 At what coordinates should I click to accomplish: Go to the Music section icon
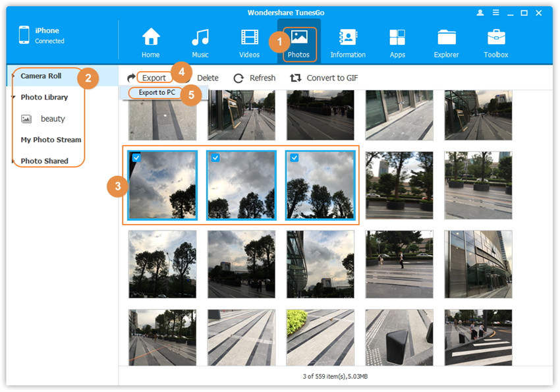200,38
